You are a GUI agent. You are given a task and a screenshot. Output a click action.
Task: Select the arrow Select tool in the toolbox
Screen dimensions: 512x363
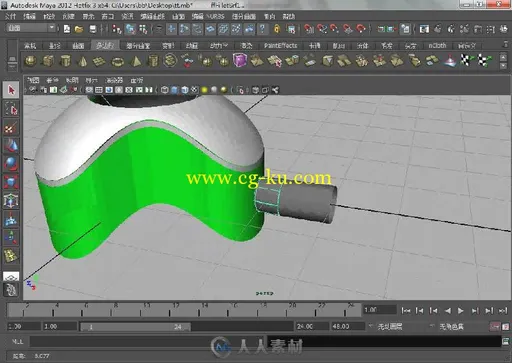point(11,90)
